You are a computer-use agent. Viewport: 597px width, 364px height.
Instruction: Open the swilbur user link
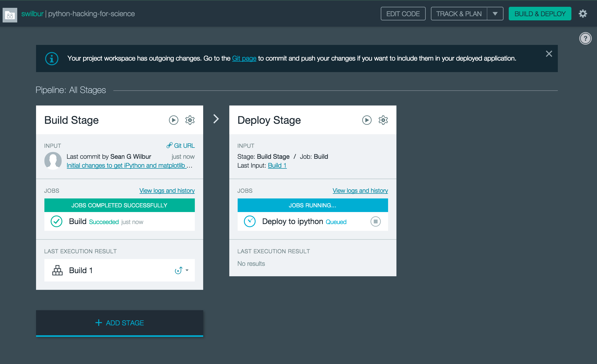(32, 14)
